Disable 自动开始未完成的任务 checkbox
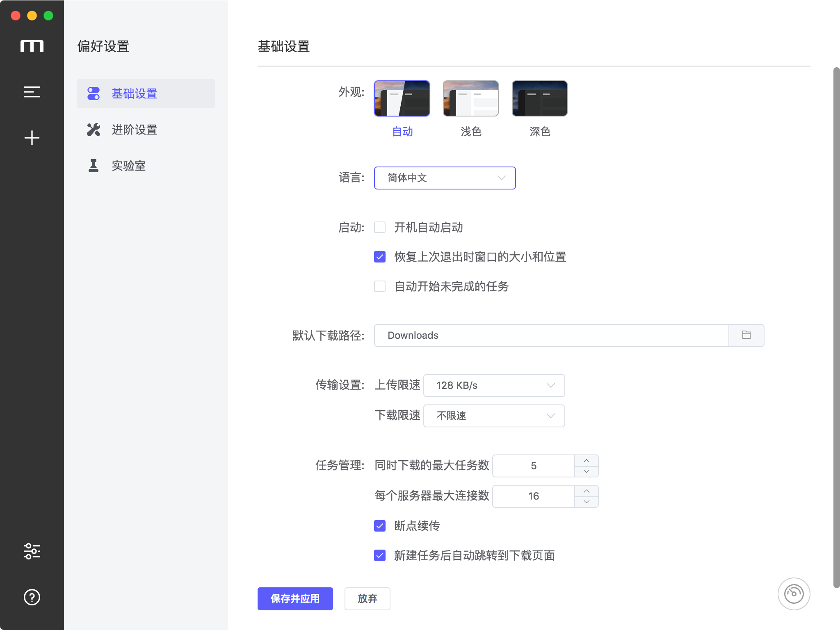This screenshot has height=630, width=840. point(381,286)
